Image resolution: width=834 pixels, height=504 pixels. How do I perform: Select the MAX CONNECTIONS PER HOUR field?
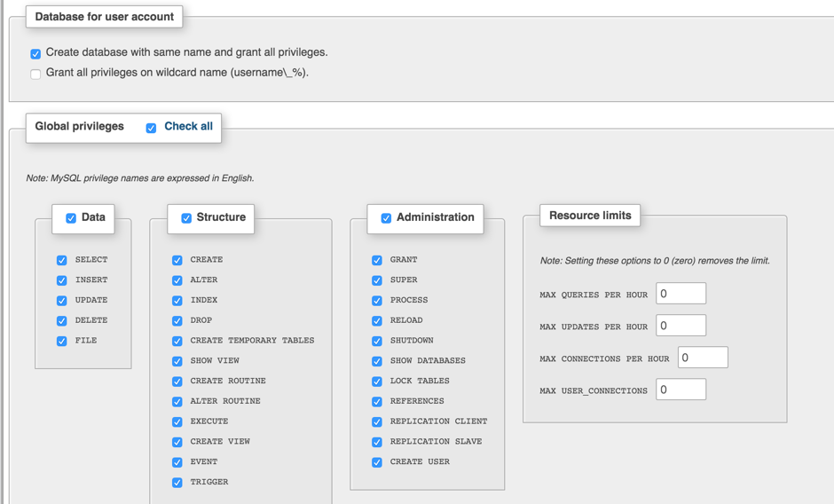click(703, 358)
